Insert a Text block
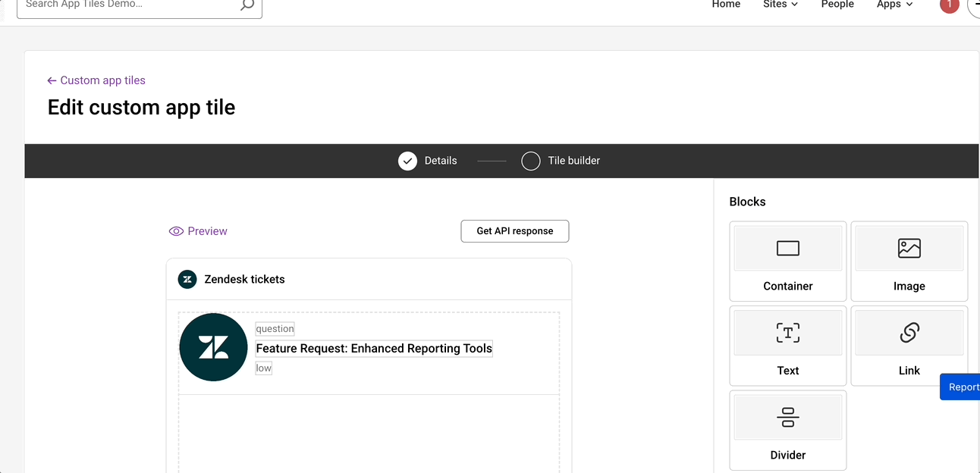Image resolution: width=980 pixels, height=473 pixels. [787, 345]
